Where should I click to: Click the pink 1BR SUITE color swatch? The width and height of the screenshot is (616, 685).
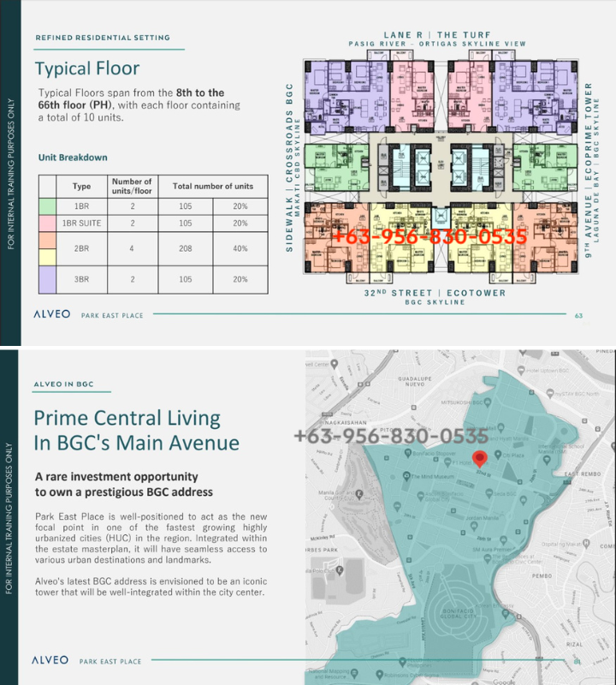click(47, 223)
